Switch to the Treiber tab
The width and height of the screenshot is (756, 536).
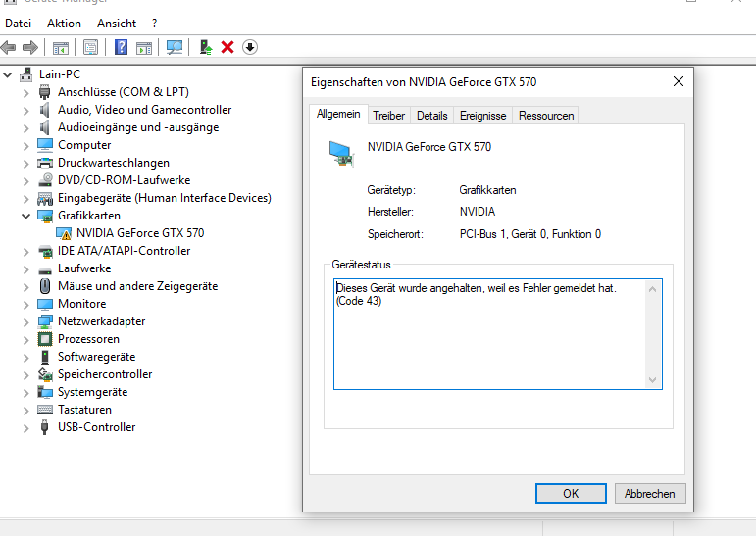tap(388, 116)
